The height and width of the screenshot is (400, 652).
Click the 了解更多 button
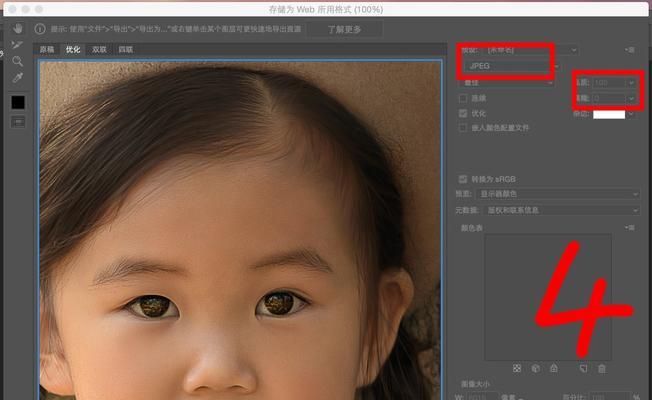point(344,30)
